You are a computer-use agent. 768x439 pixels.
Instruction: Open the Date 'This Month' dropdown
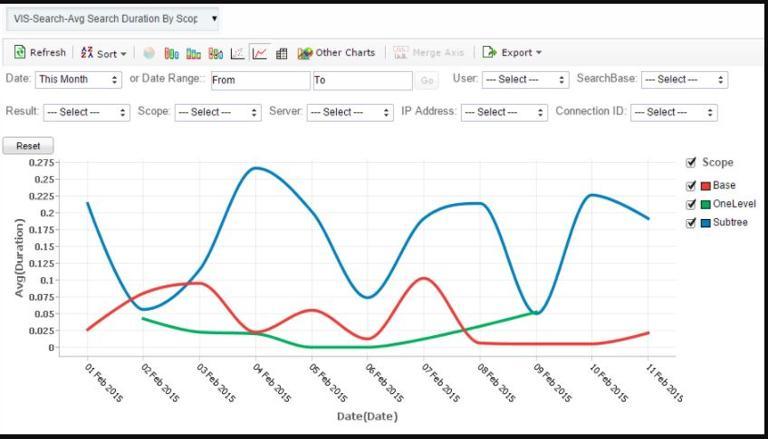click(x=78, y=79)
